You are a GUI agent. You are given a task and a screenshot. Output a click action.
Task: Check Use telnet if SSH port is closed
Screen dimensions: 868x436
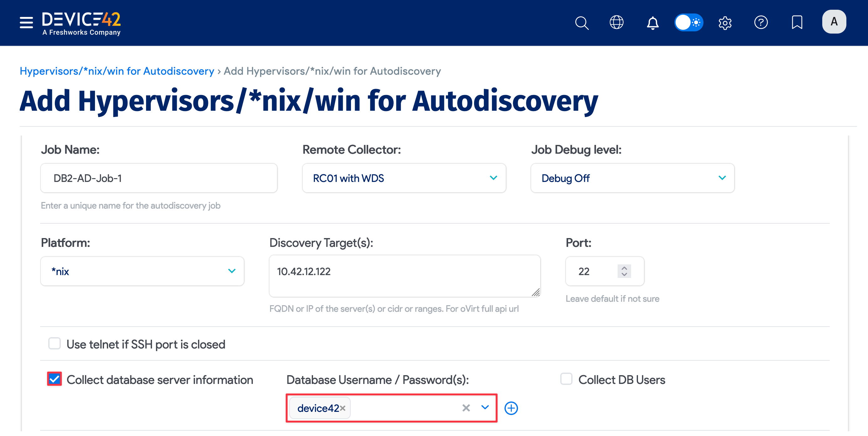pyautogui.click(x=54, y=343)
